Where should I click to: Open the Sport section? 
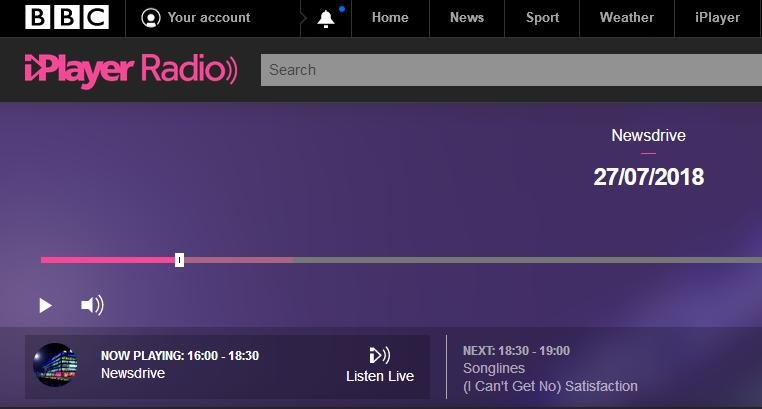point(542,18)
